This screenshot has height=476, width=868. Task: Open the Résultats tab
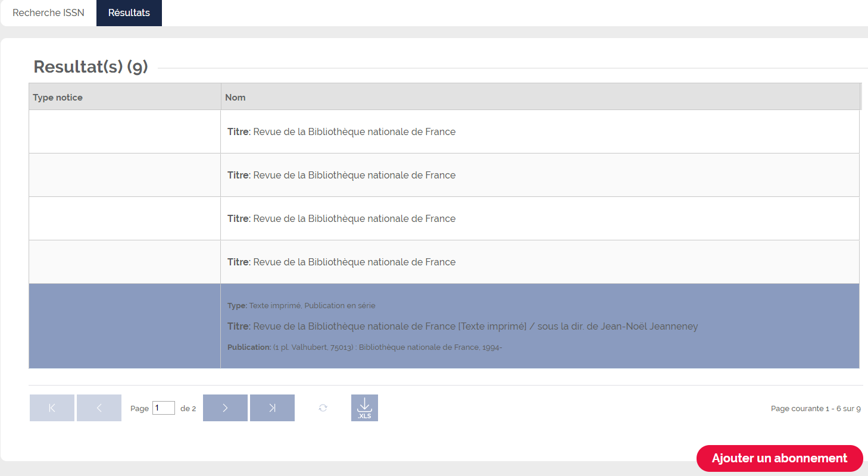point(129,12)
